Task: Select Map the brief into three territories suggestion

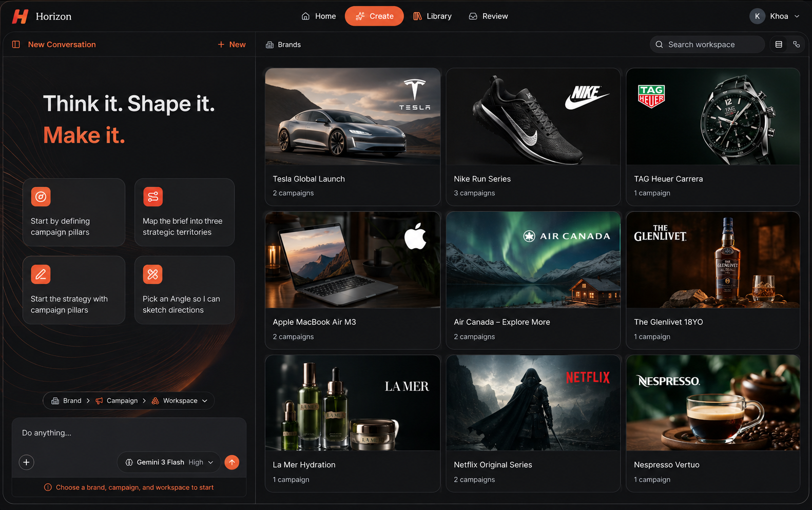Action: pyautogui.click(x=184, y=212)
